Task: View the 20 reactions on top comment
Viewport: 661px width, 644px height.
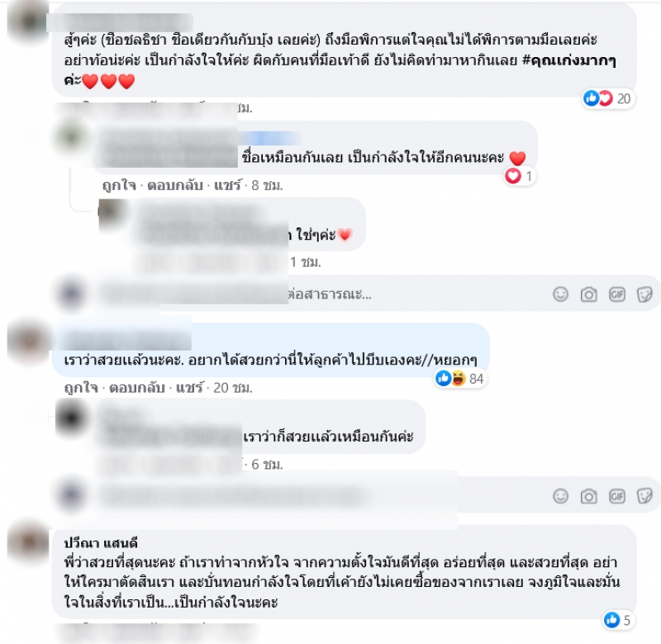Action: [x=607, y=98]
